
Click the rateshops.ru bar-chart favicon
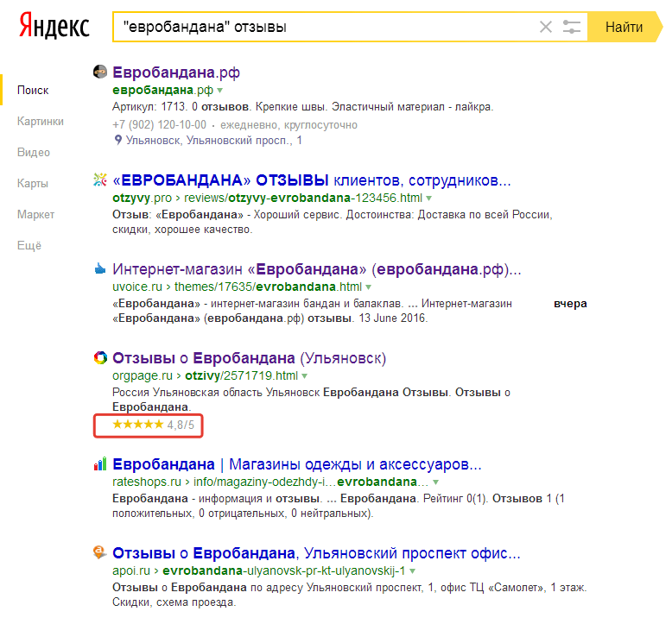(100, 463)
